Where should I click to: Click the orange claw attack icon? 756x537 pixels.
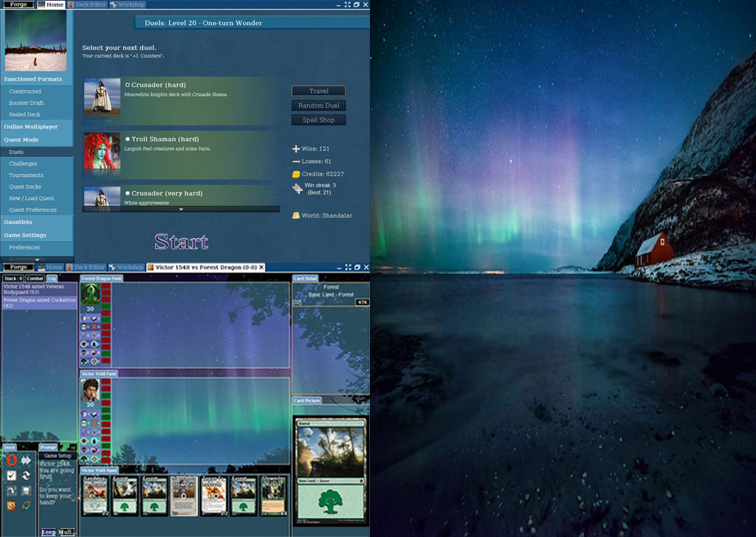click(11, 505)
